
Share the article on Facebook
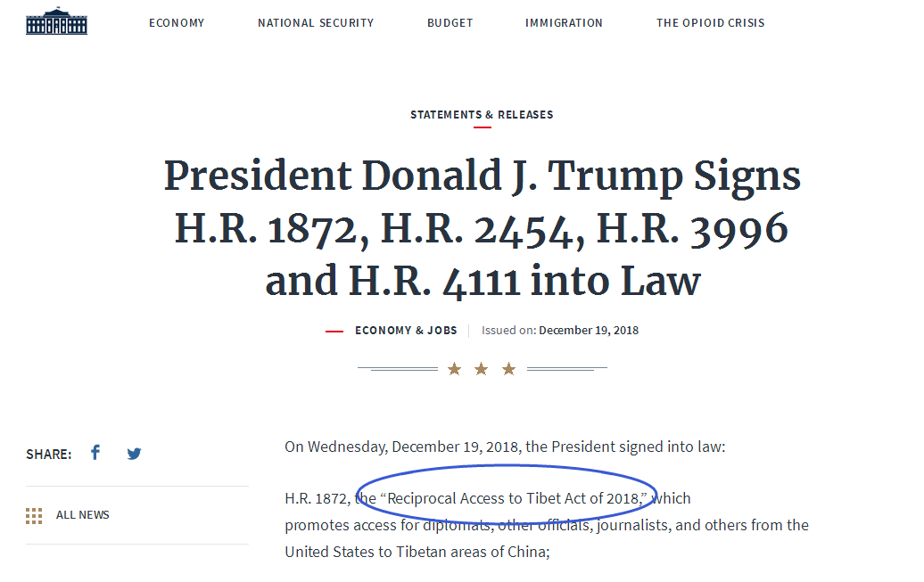coord(95,453)
